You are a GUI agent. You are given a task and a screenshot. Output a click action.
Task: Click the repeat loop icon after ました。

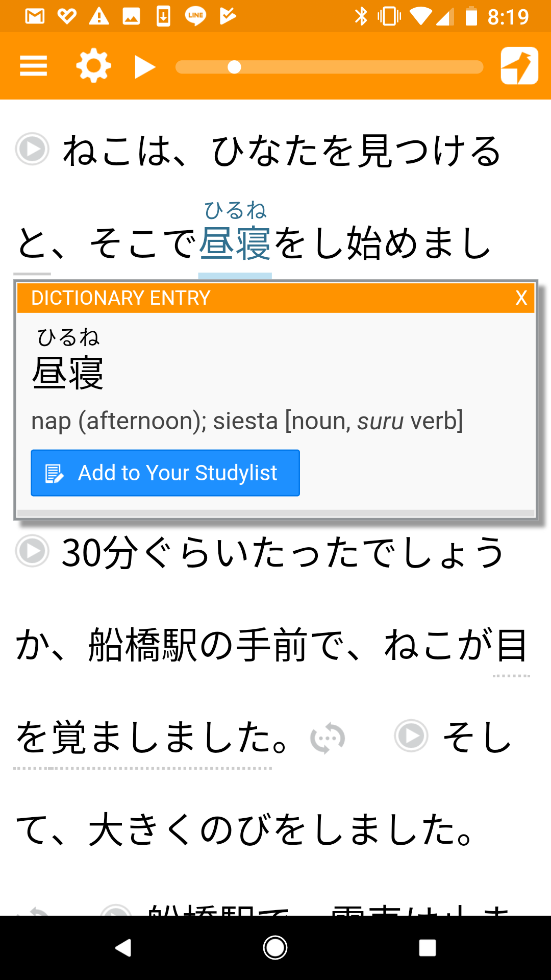(328, 738)
